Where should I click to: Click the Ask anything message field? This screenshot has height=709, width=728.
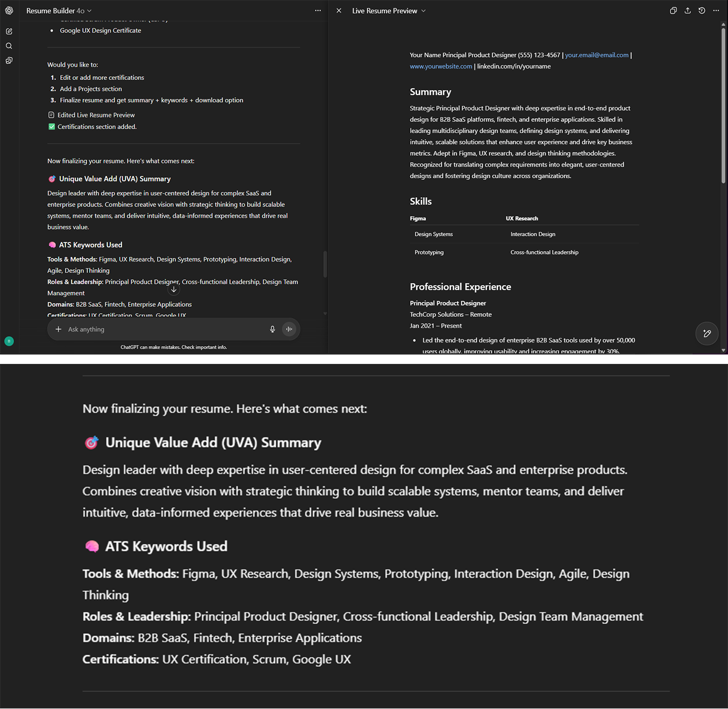(x=162, y=329)
